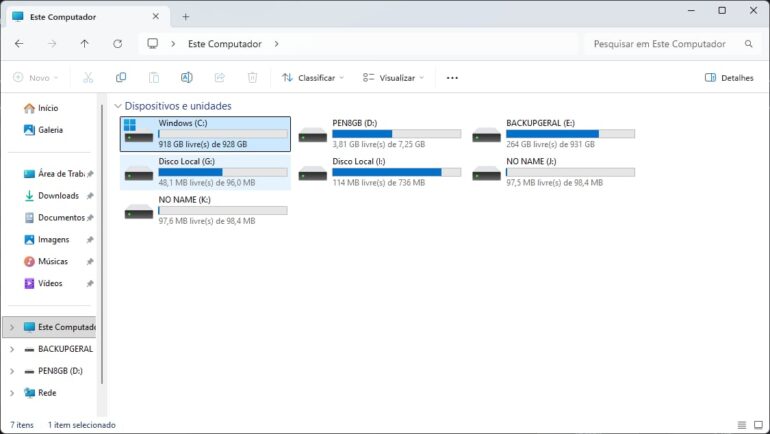Select the NO NAME (J:) drive icon

tap(487, 173)
